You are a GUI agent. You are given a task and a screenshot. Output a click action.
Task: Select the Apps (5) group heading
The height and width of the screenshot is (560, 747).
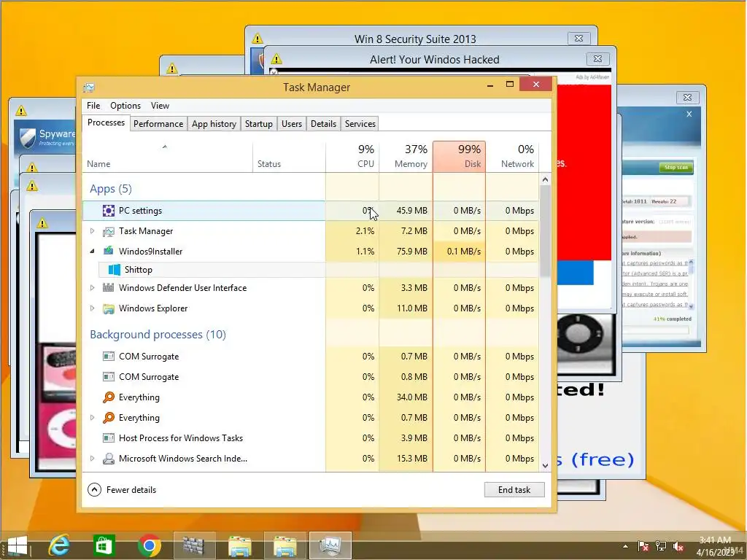click(x=111, y=189)
